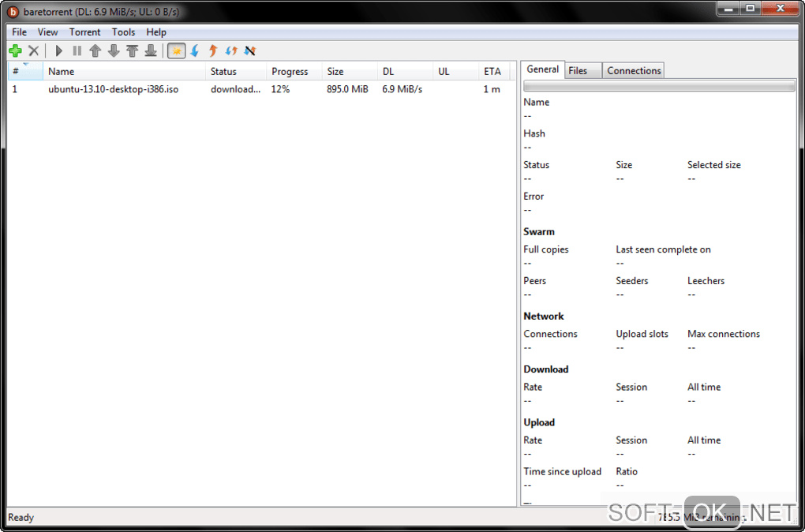Viewport: 805px width, 532px height.
Task: Remove torrent using the X toolbar icon
Action: coord(33,51)
